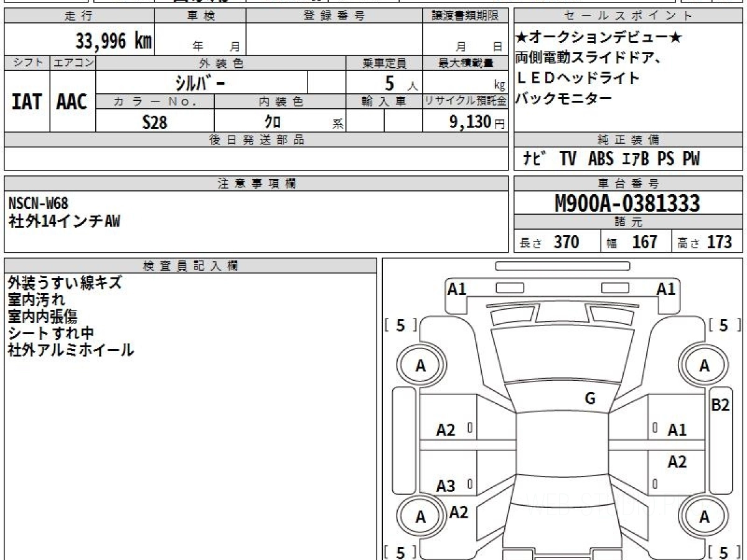
Task: Click the PS equipment entry
Action: click(x=665, y=159)
